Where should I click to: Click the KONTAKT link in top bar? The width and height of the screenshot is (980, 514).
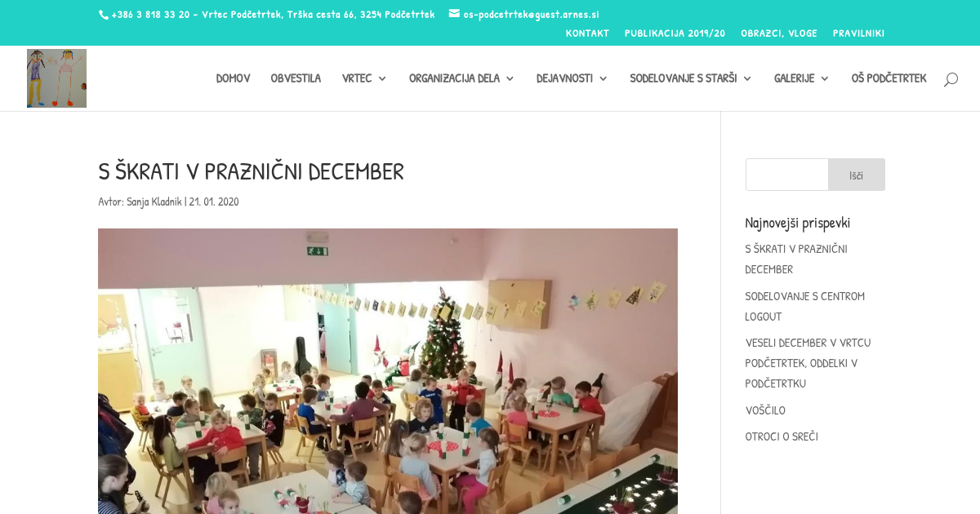tap(587, 33)
